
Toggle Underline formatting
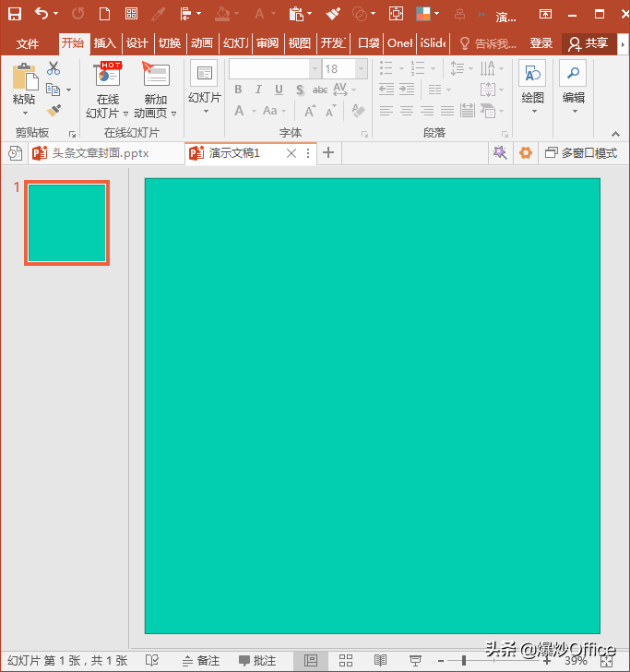pyautogui.click(x=279, y=90)
